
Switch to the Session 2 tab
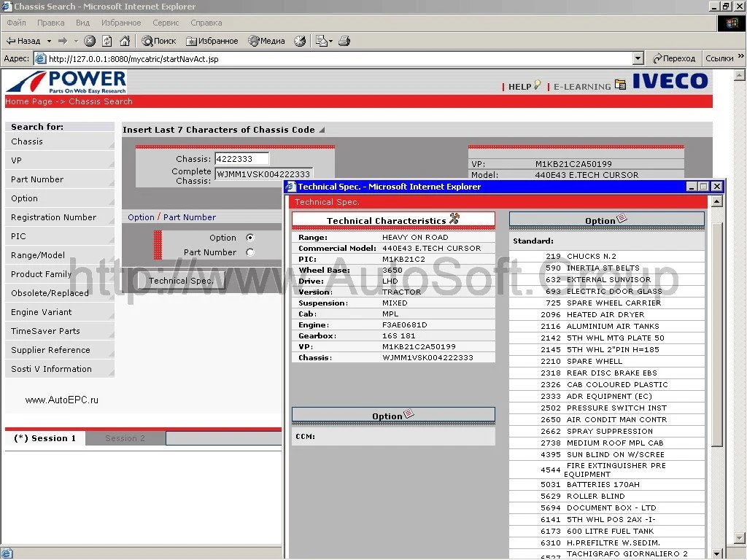click(125, 438)
